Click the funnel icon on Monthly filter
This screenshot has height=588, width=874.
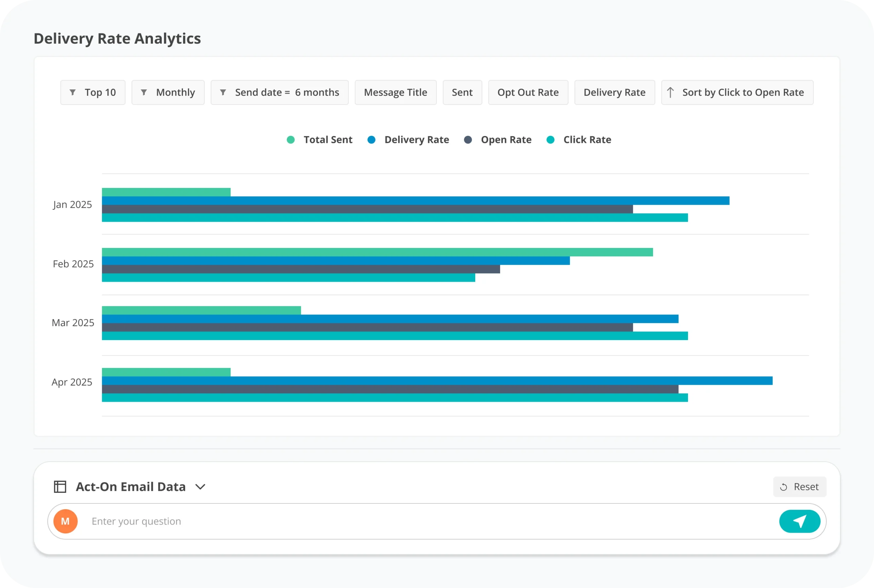[144, 92]
